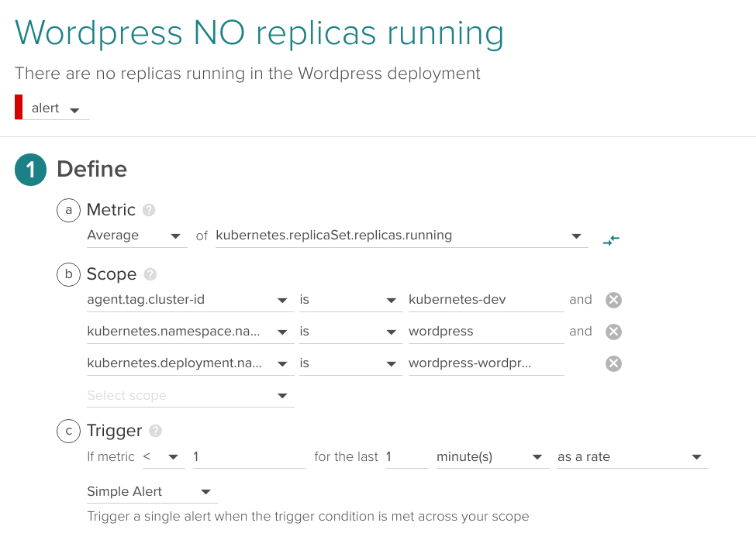This screenshot has width=756, height=540.
Task: Click the Scope help question-mark icon
Action: pos(150,274)
